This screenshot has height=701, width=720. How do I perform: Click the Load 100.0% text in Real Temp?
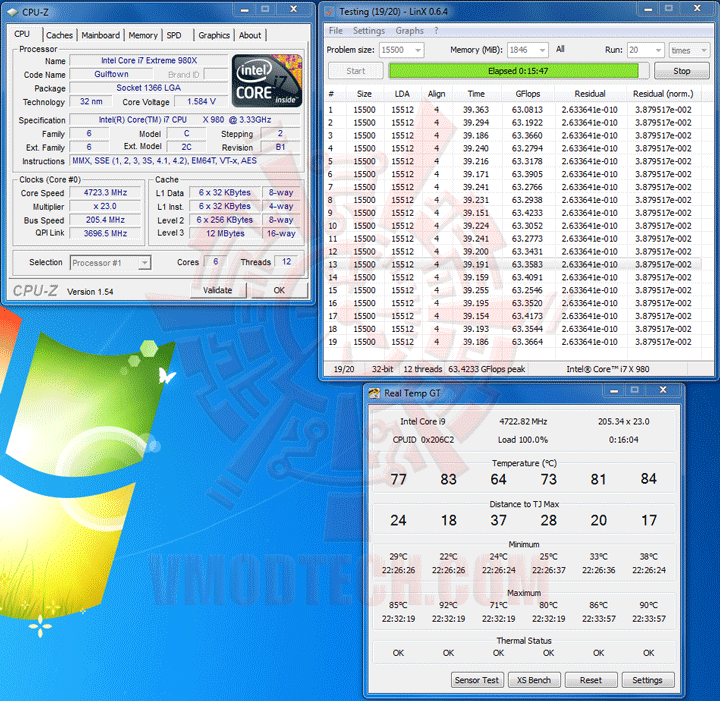(523, 440)
